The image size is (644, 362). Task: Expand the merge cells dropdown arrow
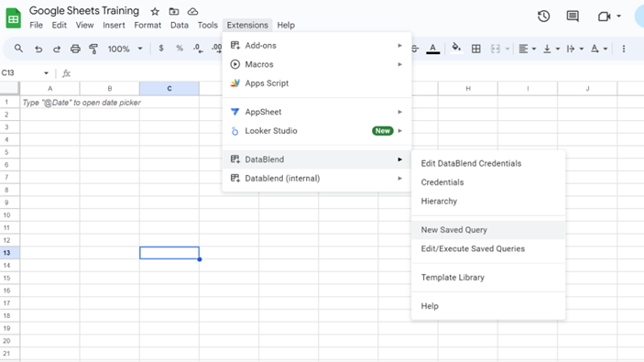coord(508,49)
